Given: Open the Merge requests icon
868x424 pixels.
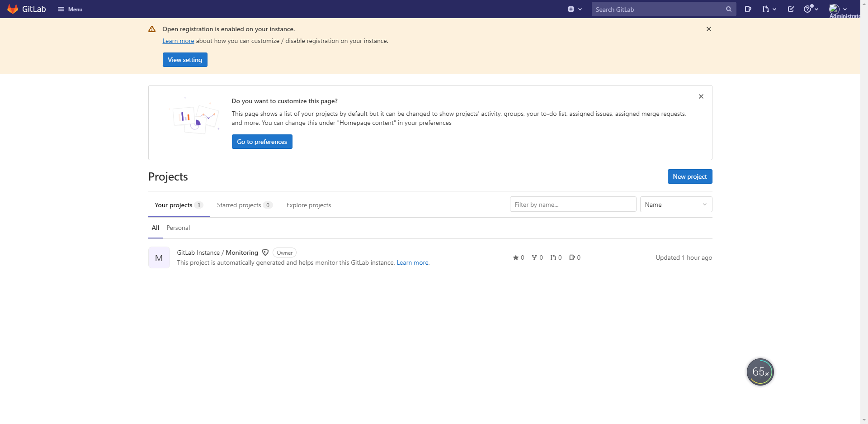Looking at the screenshot, I should pos(766,9).
